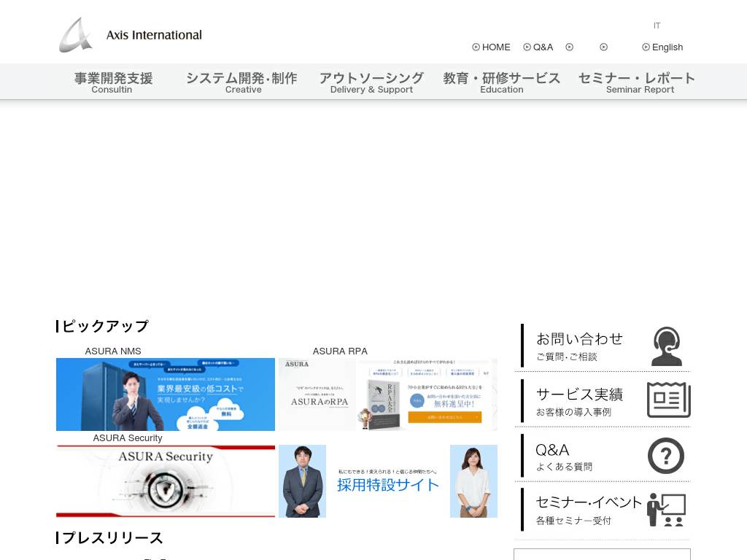Open the アウトソーシング Delivery & Support menu

(x=371, y=82)
